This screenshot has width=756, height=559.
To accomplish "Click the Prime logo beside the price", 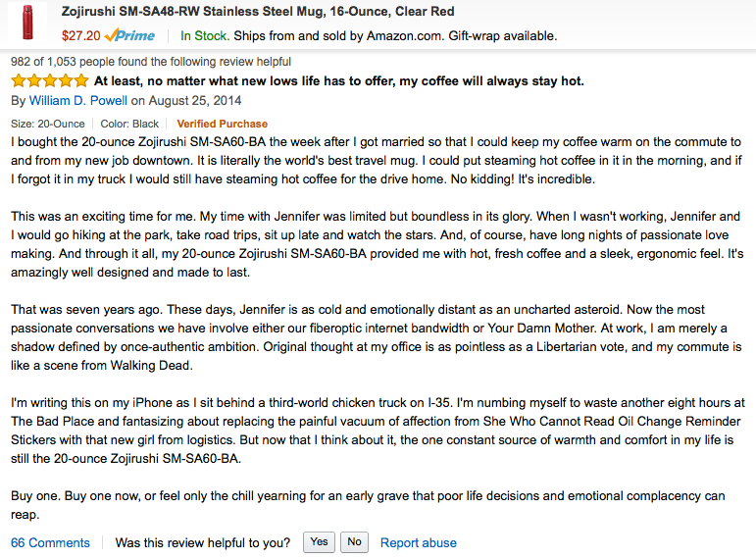I will click(x=129, y=36).
